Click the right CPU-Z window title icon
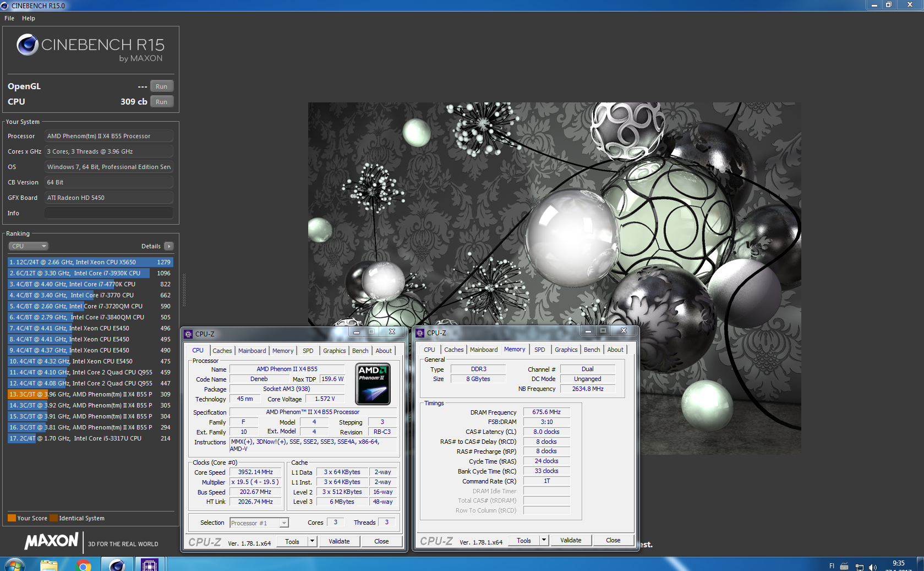The height and width of the screenshot is (571, 924). pos(420,333)
